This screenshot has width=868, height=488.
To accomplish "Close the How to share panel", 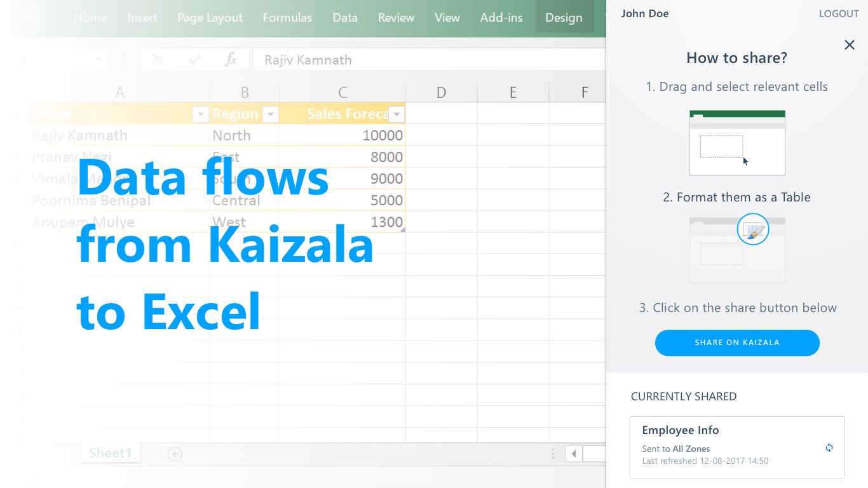I will [850, 44].
